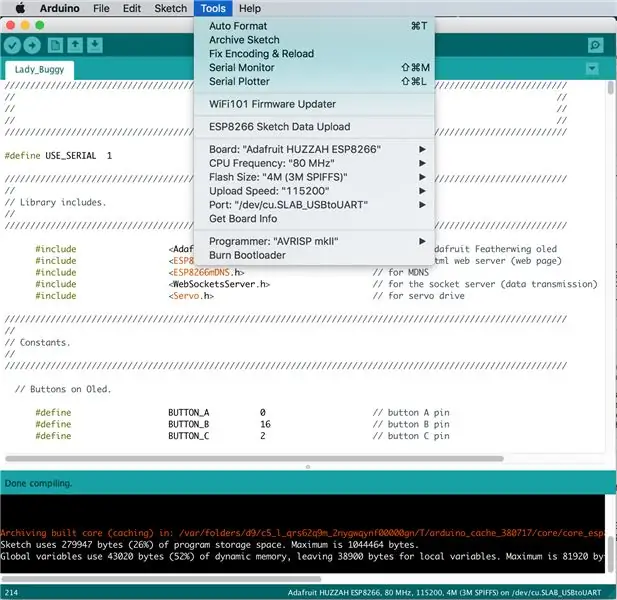Screen dimensions: 617x600
Task: Click the '// Constants.' comment
Action: coord(37,343)
